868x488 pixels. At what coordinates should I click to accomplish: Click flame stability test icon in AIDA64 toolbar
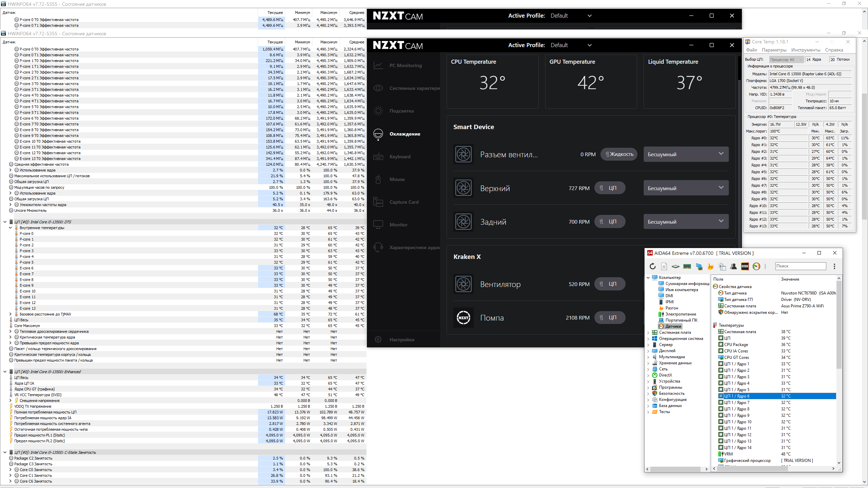tap(710, 266)
